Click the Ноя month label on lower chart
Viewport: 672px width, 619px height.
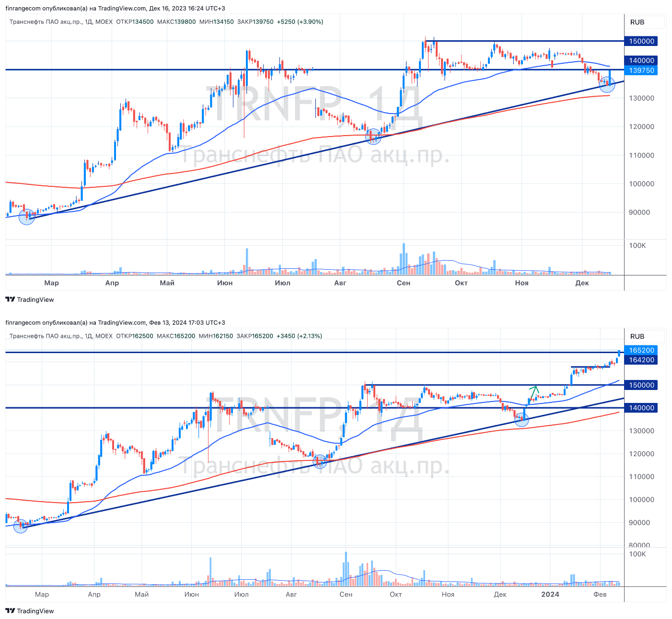point(448,594)
